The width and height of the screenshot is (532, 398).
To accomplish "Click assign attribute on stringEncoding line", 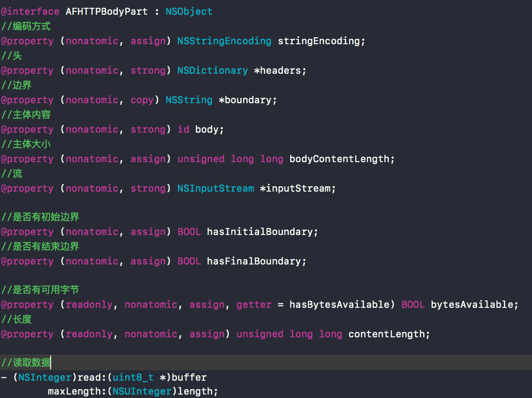I will [148, 41].
